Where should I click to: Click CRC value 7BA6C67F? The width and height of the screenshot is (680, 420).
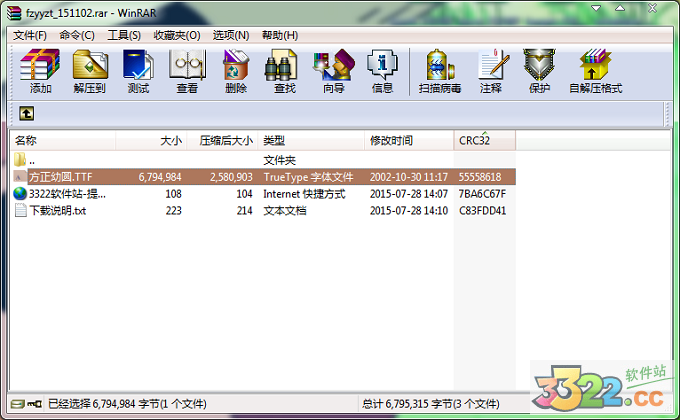point(482,194)
